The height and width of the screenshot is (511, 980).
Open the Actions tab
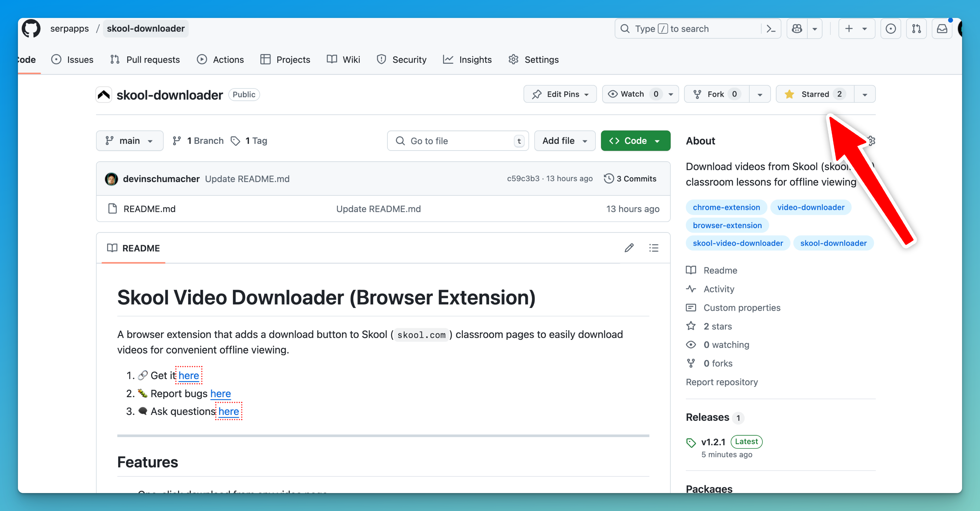point(221,60)
